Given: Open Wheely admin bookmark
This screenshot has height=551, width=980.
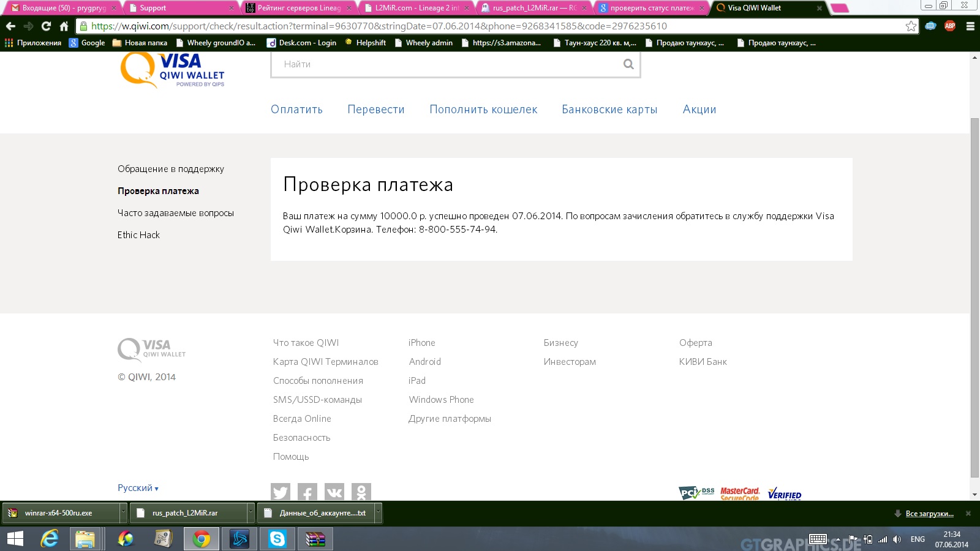Looking at the screenshot, I should pyautogui.click(x=424, y=43).
